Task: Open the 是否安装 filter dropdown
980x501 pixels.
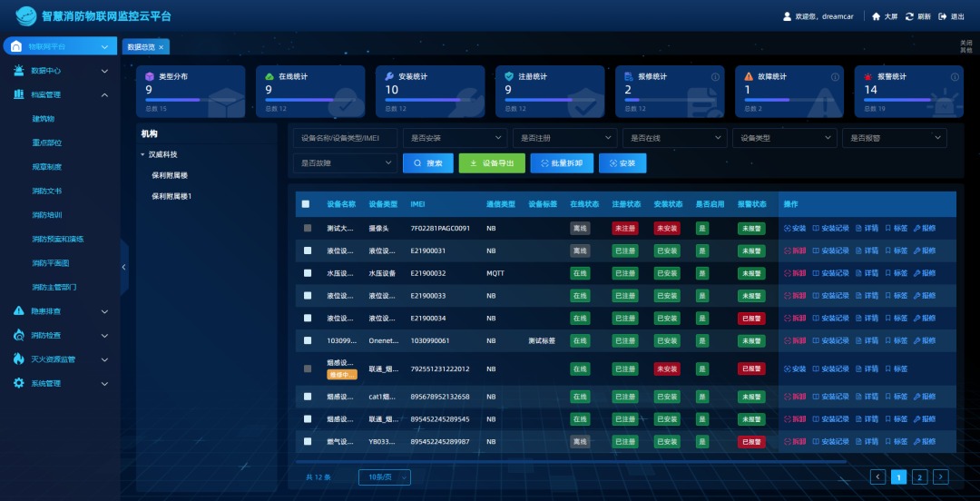Action: pyautogui.click(x=455, y=138)
